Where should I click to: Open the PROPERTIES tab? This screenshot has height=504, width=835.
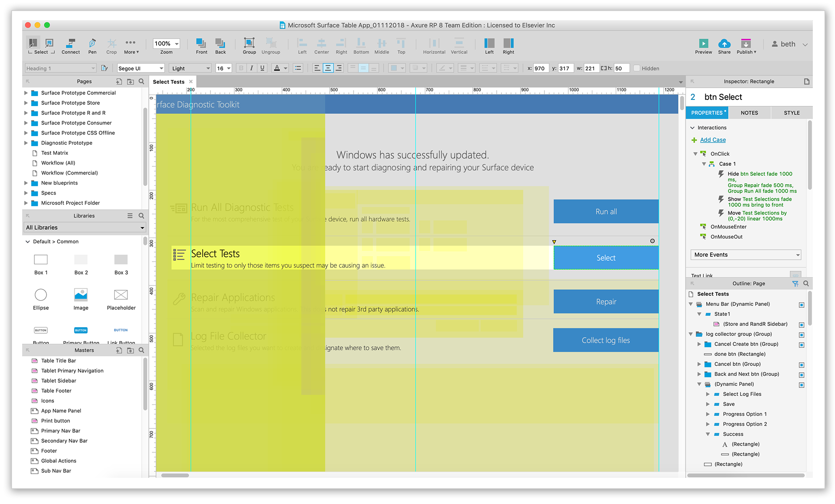707,113
